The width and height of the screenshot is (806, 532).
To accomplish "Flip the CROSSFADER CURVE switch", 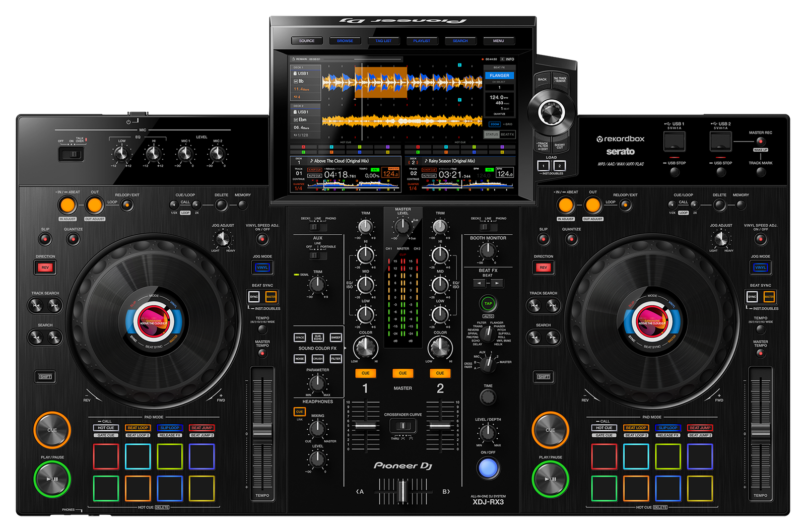I will tap(403, 426).
